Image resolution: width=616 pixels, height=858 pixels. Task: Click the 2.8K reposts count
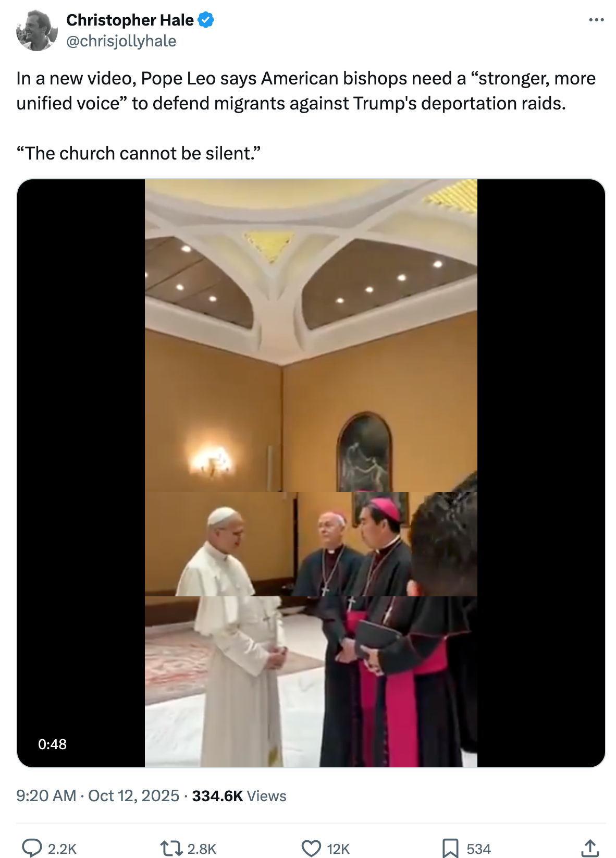click(x=202, y=849)
